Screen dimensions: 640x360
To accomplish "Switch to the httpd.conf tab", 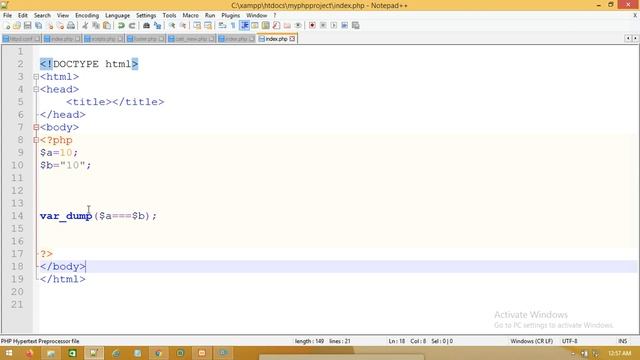I will tap(21, 39).
